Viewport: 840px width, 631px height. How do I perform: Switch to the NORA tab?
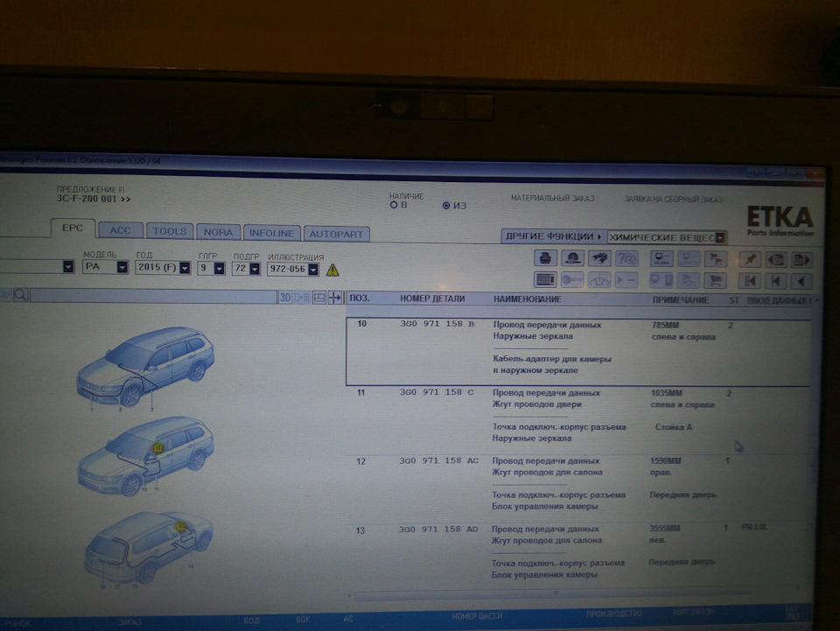point(218,233)
